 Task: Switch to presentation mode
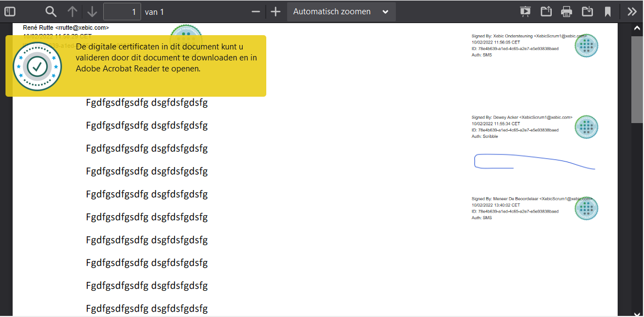point(525,12)
